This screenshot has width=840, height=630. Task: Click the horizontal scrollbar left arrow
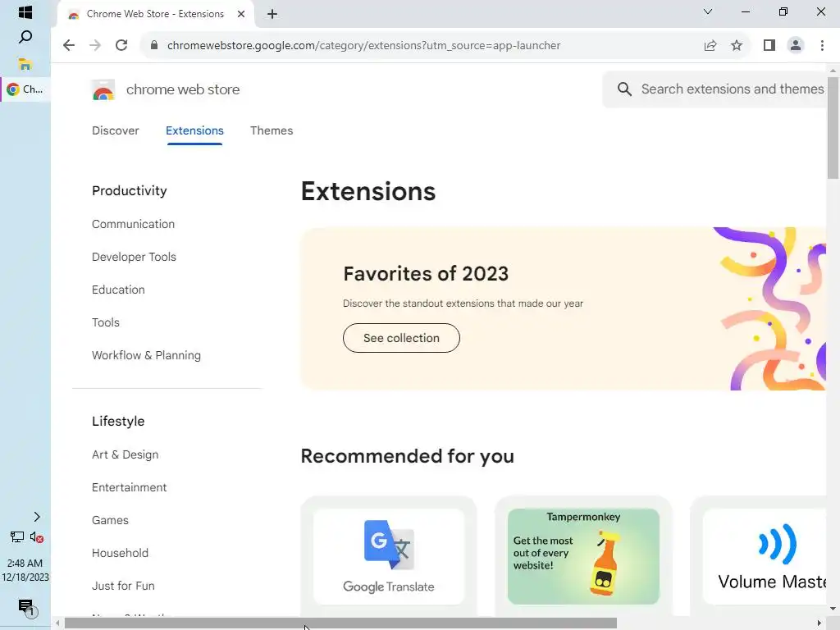57,623
